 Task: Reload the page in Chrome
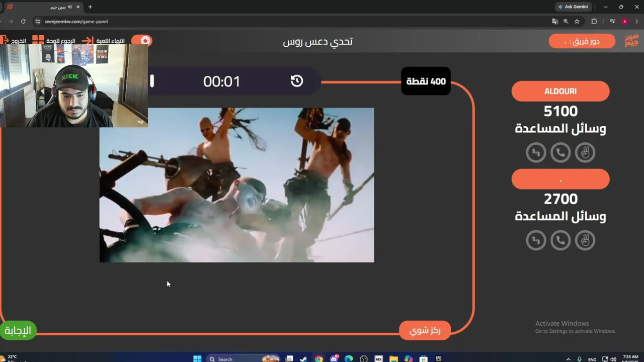[23, 22]
